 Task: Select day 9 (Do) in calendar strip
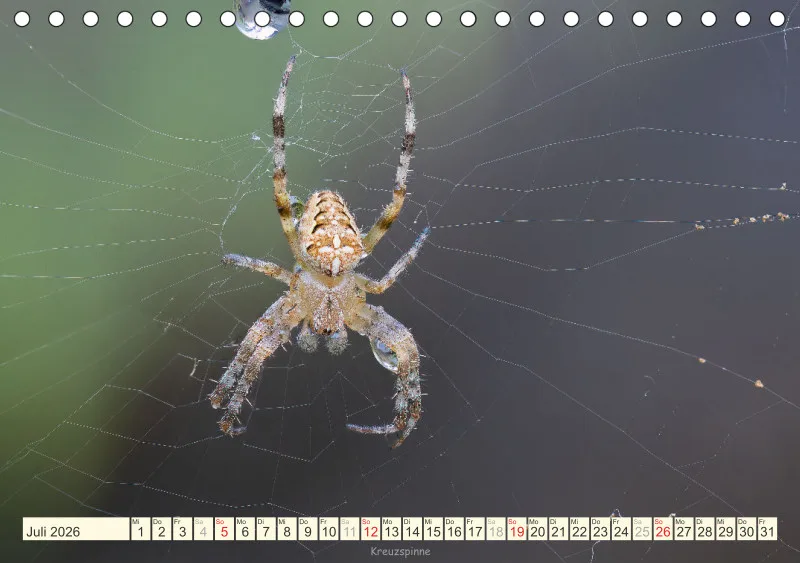click(308, 529)
